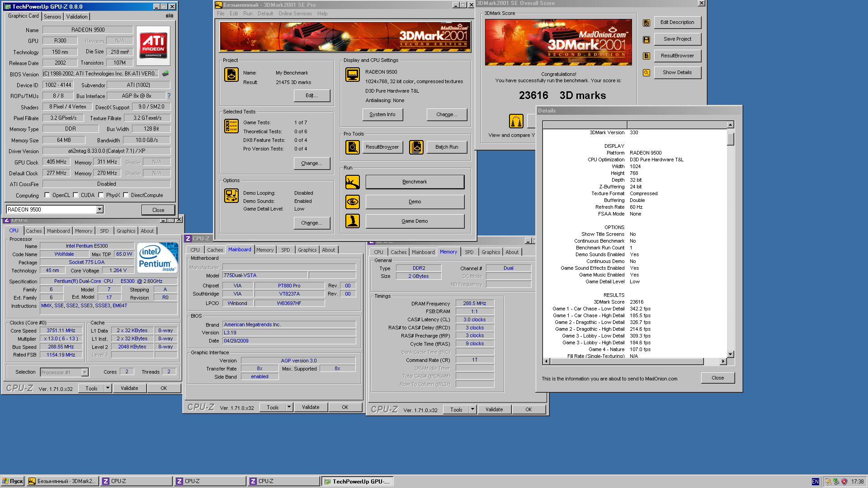Viewport: 868px width, 488px height.
Task: Click Change... in Display and CPU Settings
Action: tap(447, 114)
